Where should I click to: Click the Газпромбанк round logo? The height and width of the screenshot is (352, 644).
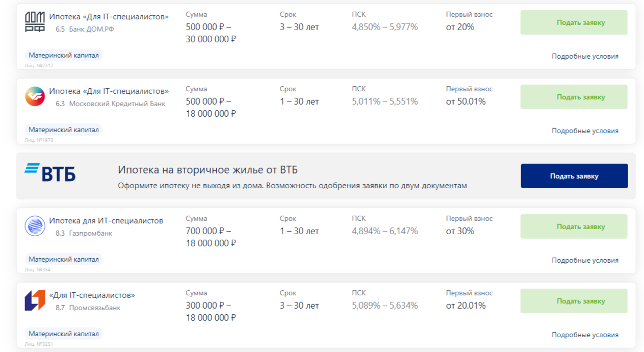pyautogui.click(x=35, y=226)
